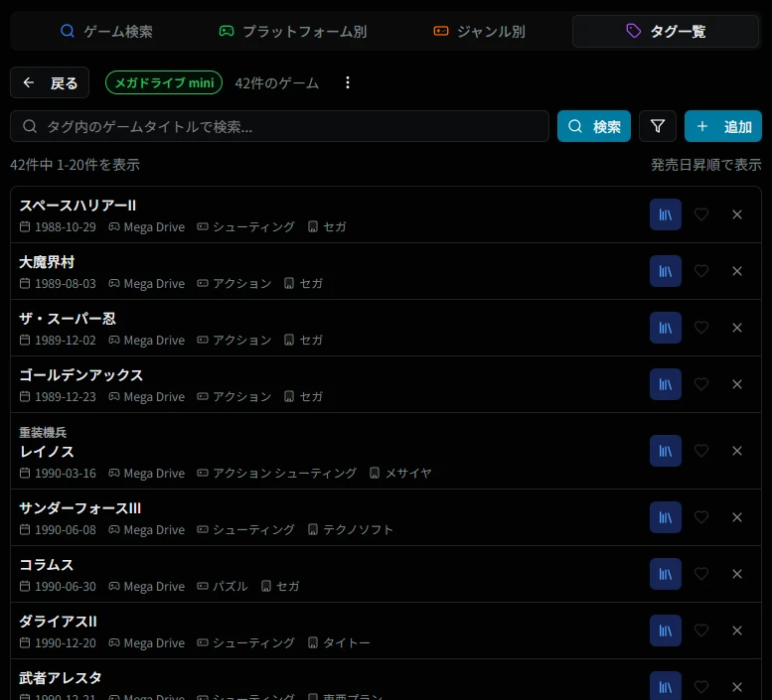Open the ゴールデンアックス game title
This screenshot has height=700, width=772.
point(80,375)
